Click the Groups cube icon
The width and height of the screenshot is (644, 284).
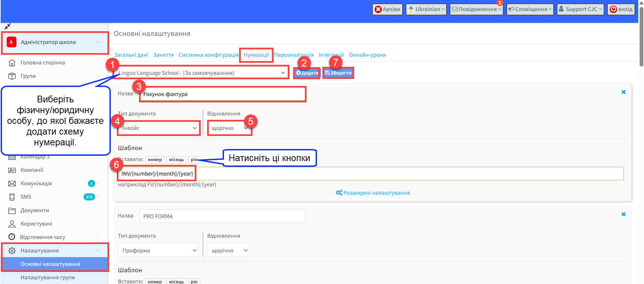pos(12,76)
